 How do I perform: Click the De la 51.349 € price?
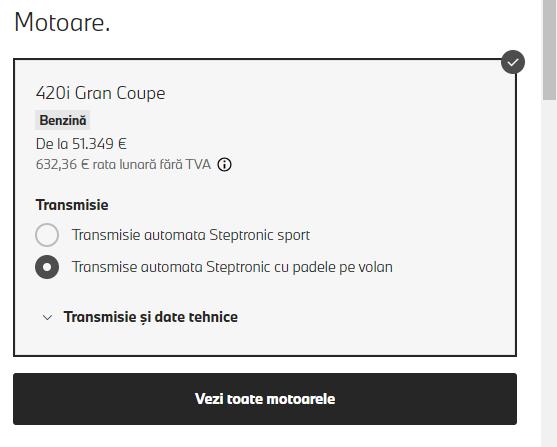(81, 144)
